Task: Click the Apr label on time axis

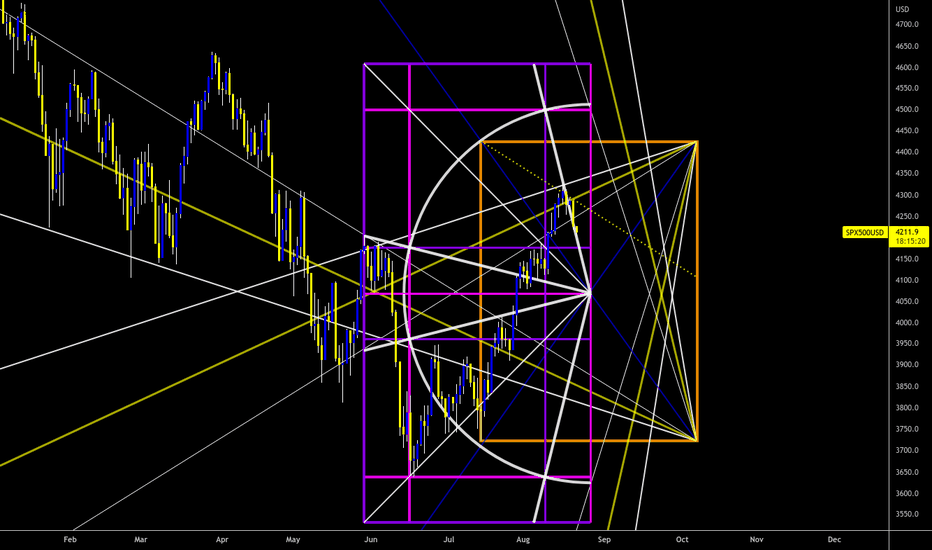Action: click(x=222, y=540)
